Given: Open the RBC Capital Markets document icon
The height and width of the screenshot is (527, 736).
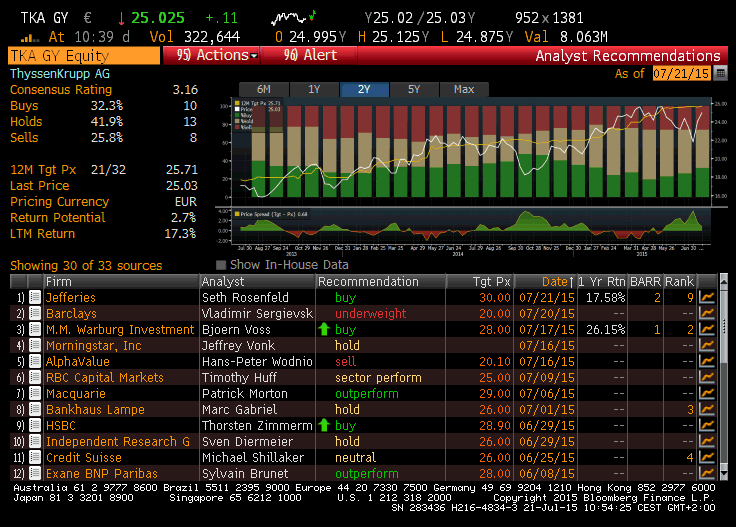Looking at the screenshot, I should (35, 377).
